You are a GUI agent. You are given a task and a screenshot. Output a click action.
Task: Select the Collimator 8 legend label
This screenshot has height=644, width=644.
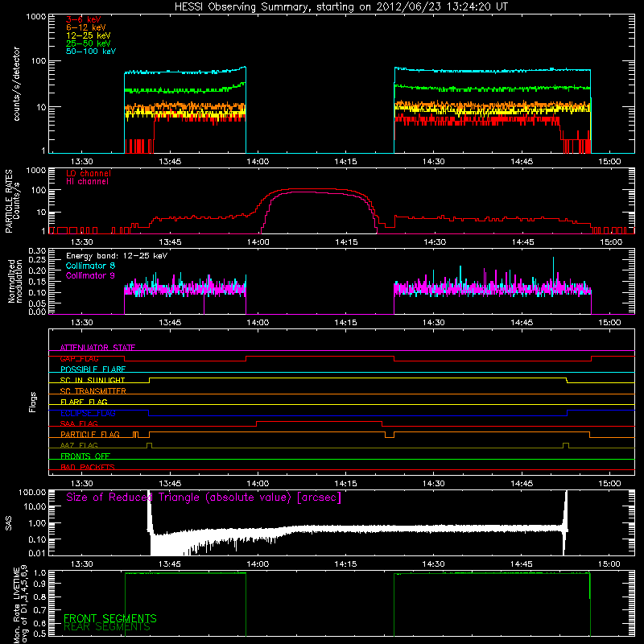[90, 266]
